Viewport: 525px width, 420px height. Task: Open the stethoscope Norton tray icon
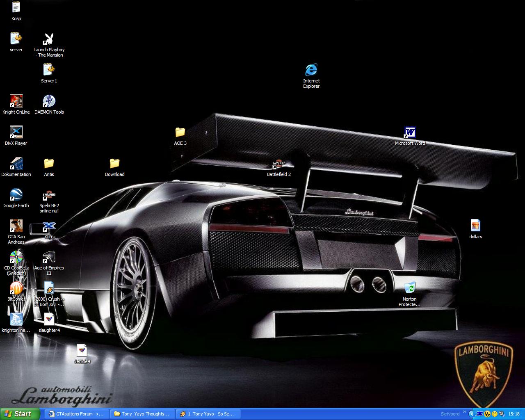click(x=487, y=414)
